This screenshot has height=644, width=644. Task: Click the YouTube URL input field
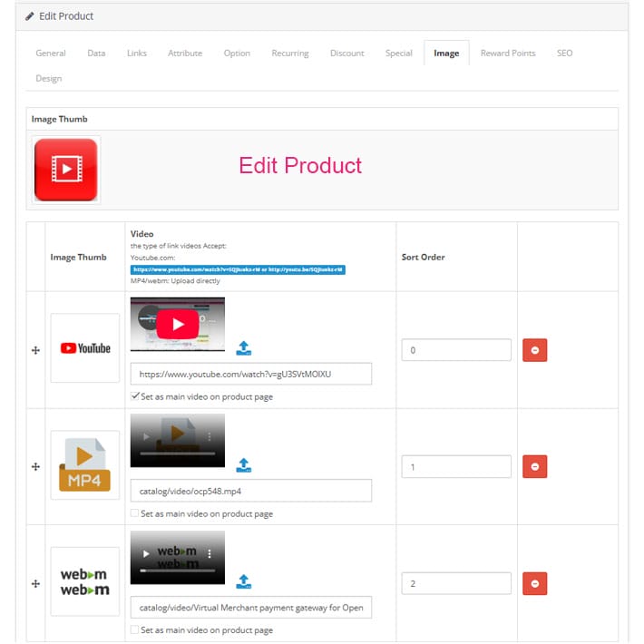250,374
